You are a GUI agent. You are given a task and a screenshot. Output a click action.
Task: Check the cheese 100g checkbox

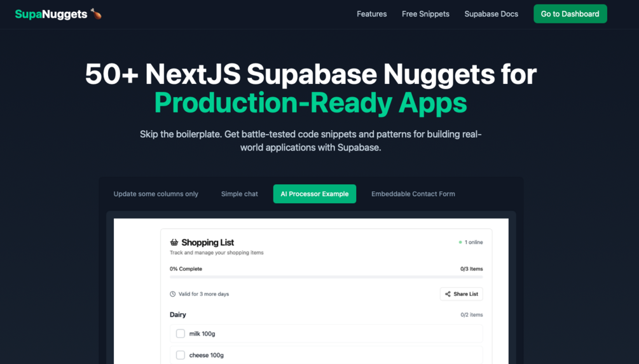(x=180, y=355)
